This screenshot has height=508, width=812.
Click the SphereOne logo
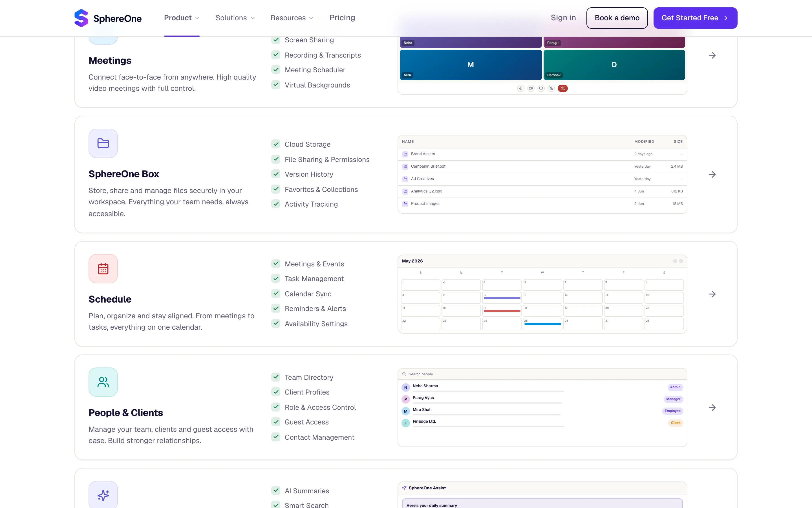pos(108,18)
